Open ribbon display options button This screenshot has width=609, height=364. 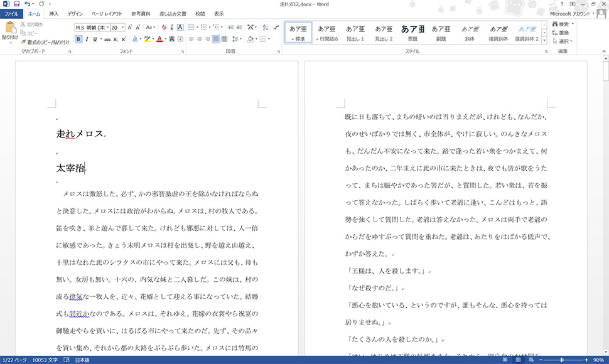point(572,4)
